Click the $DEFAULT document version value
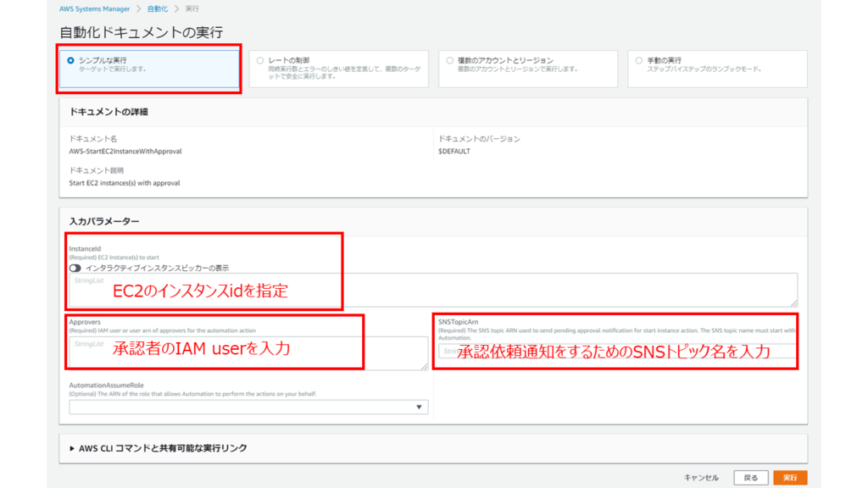This screenshot has width=868, height=488. [x=453, y=152]
